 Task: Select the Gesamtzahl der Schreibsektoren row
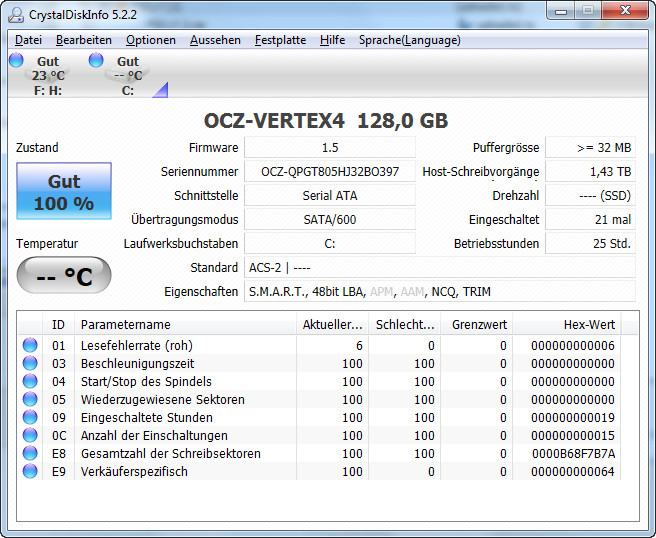tap(320, 453)
